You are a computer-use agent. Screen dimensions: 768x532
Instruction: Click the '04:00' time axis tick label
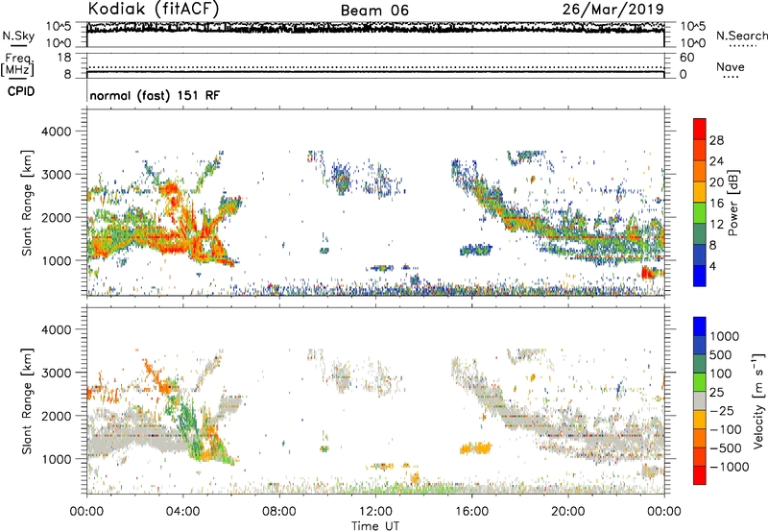(x=182, y=512)
